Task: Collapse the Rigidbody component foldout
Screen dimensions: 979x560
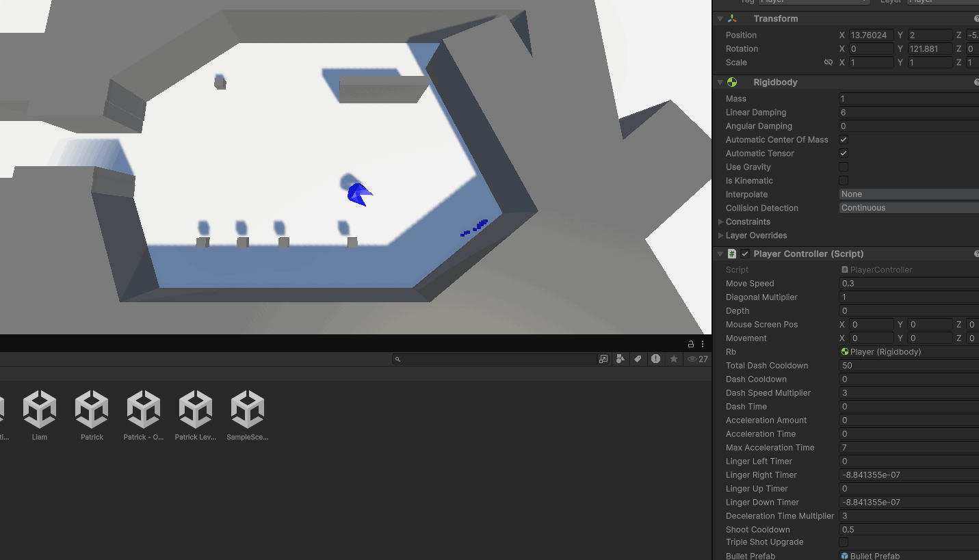Action: point(720,82)
